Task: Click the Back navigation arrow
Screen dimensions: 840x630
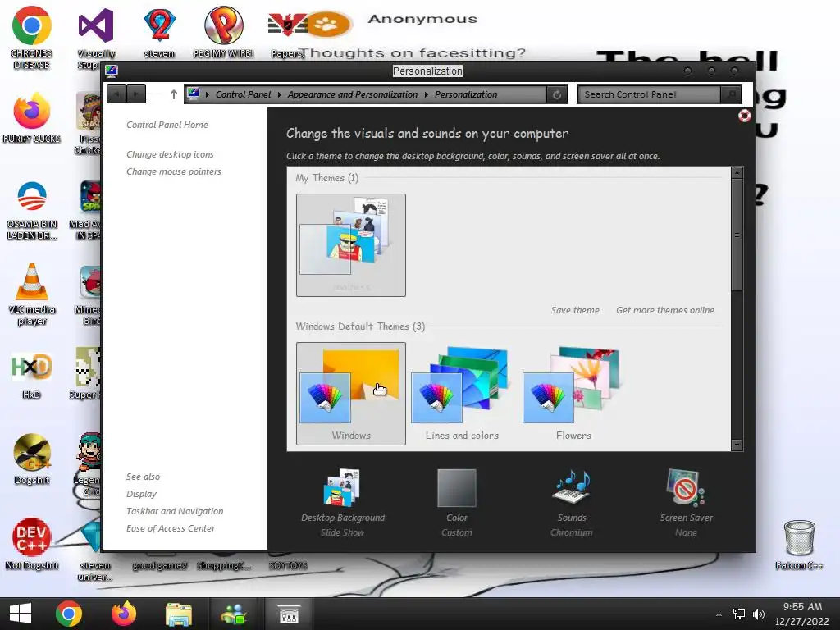Action: (x=116, y=94)
